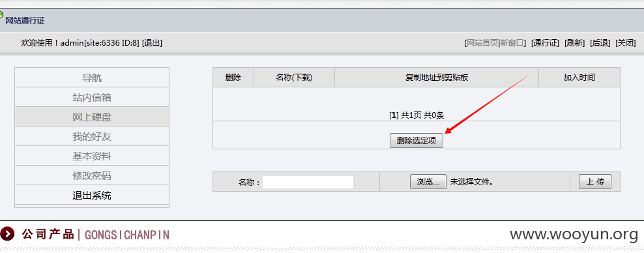This screenshot has height=253, width=644.
Task: Open the 网站首页 link
Action: 481,43
